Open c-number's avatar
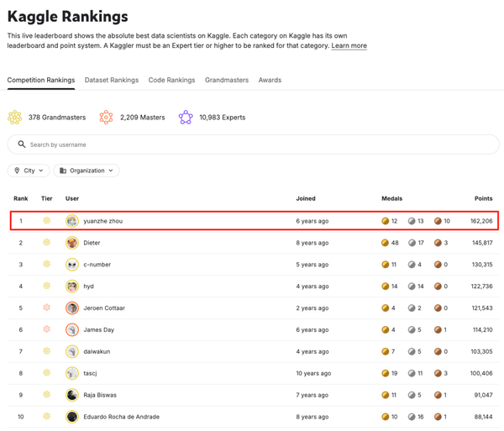 (x=72, y=265)
